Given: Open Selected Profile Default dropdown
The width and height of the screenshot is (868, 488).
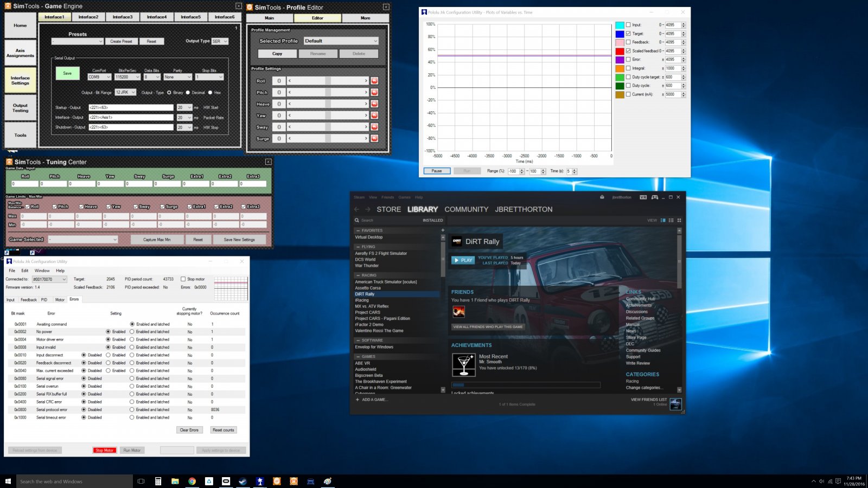Looking at the screenshot, I should (x=341, y=41).
